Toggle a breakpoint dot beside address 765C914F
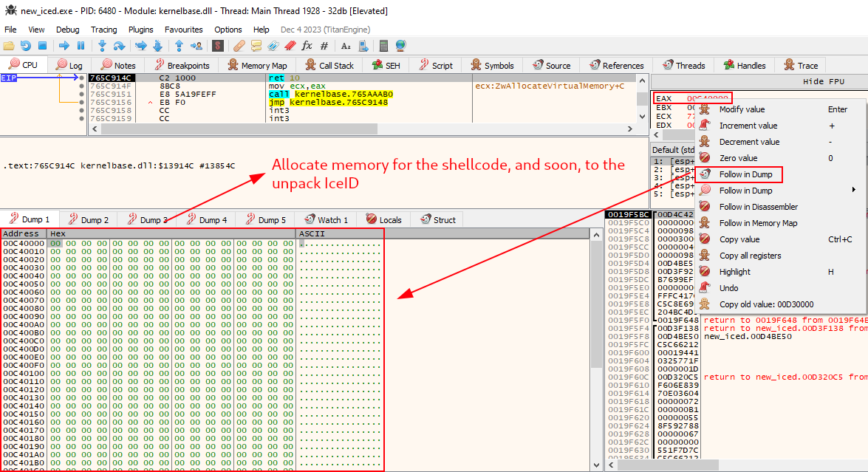The image size is (868, 472). (81, 86)
